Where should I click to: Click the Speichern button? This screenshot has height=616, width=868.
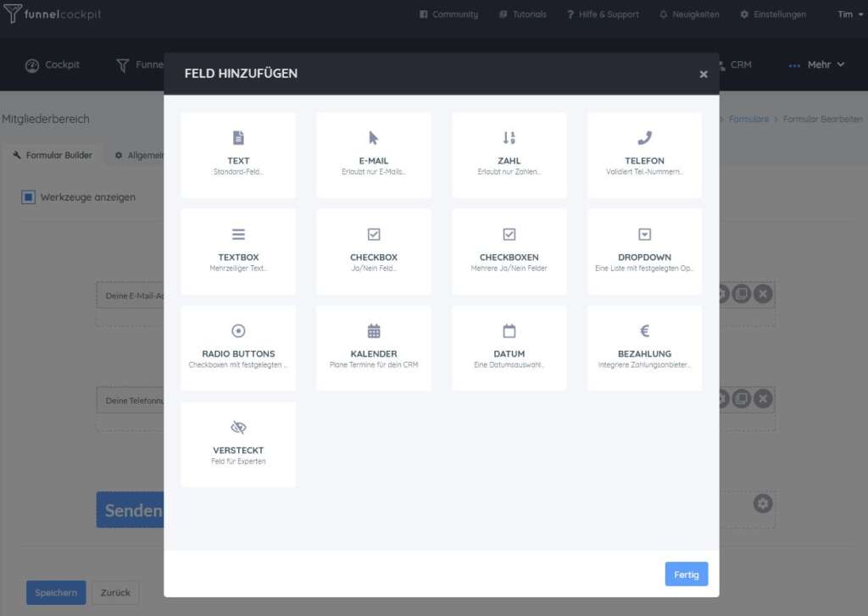(x=56, y=592)
